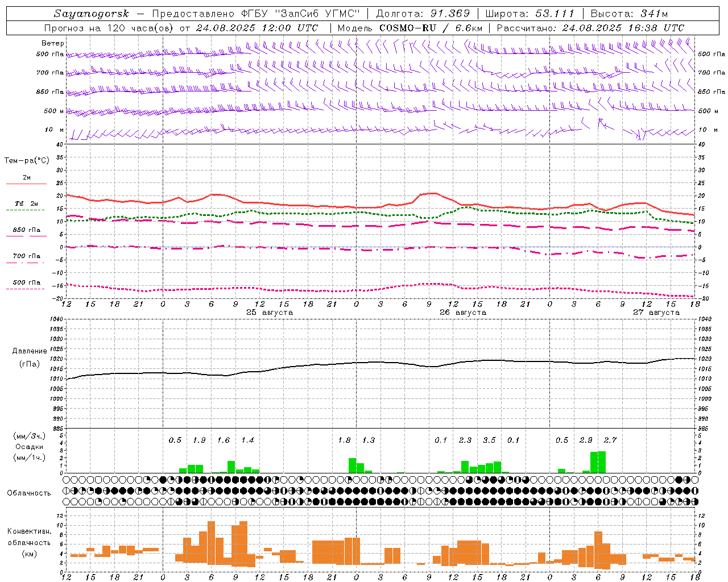This screenshot has width=728, height=582.
Task: Click the 3.5 three-hour precipitation value
Action: click(489, 440)
